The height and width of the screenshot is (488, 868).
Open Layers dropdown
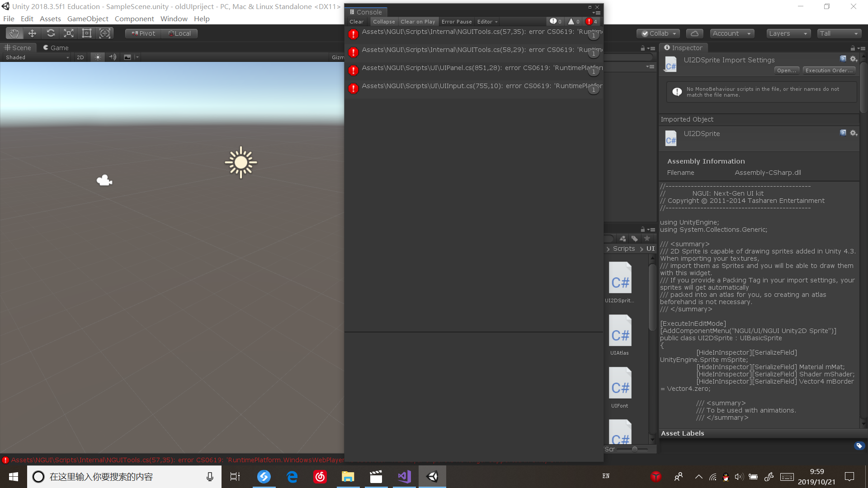point(788,33)
